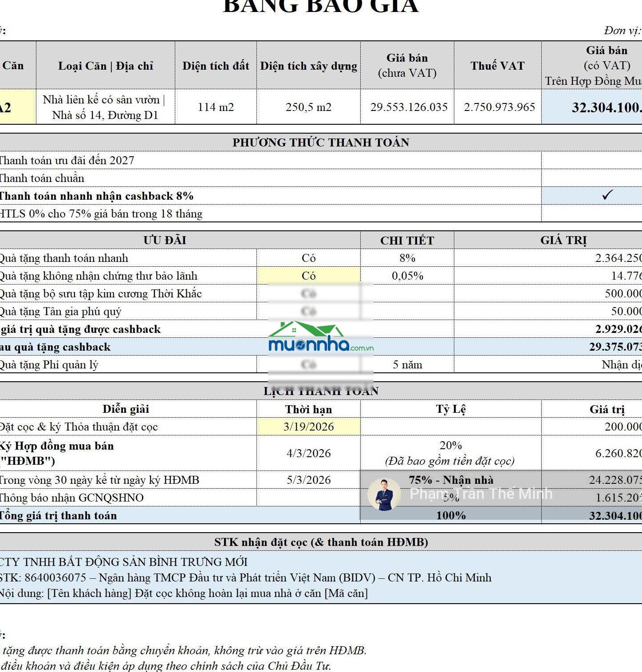Viewport: 642px width, 672px height.
Task: Select 'Thông báo nhận GCNQSHNO' row label
Action: tap(72, 498)
